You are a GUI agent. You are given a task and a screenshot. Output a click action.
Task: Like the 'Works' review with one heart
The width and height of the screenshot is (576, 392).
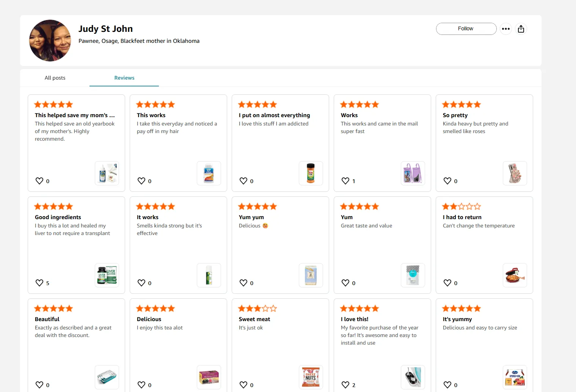coord(345,181)
